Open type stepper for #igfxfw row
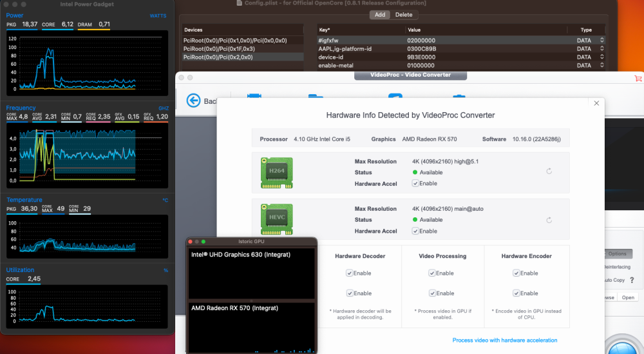644x354 pixels. pos(601,40)
